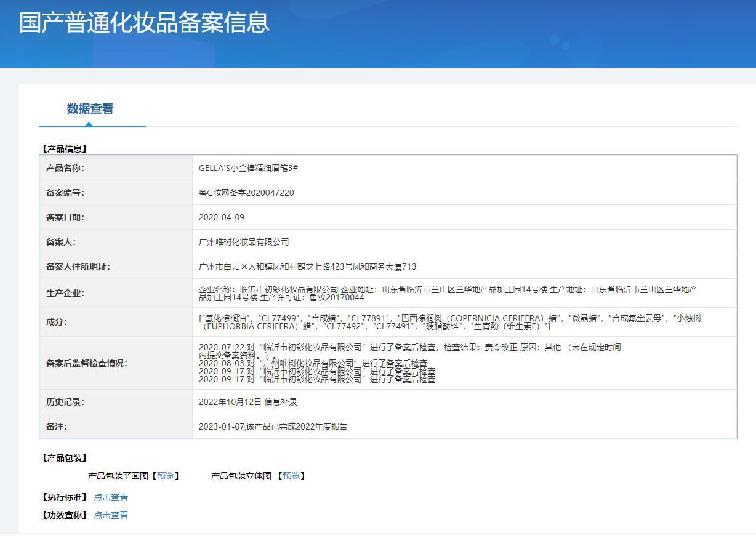Viewport: 756px width, 536px height.
Task: Click the 备注 row label
Action: coord(57,426)
